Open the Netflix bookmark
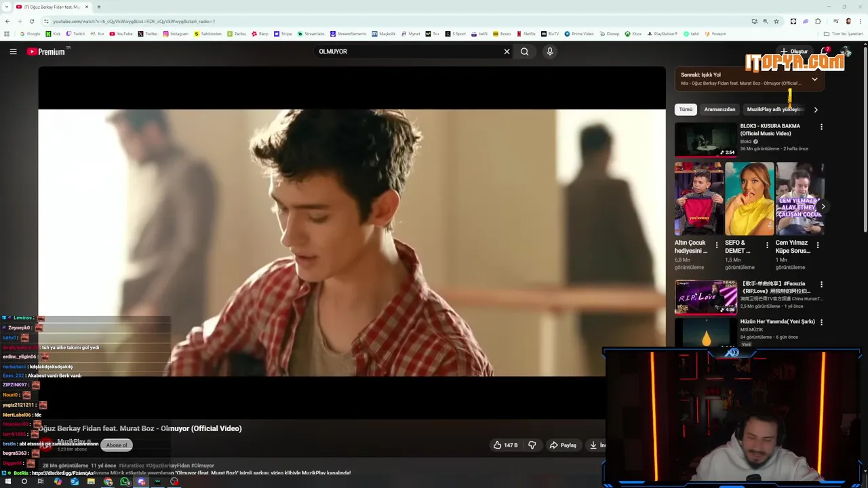The width and height of the screenshot is (868, 488). coord(526,34)
